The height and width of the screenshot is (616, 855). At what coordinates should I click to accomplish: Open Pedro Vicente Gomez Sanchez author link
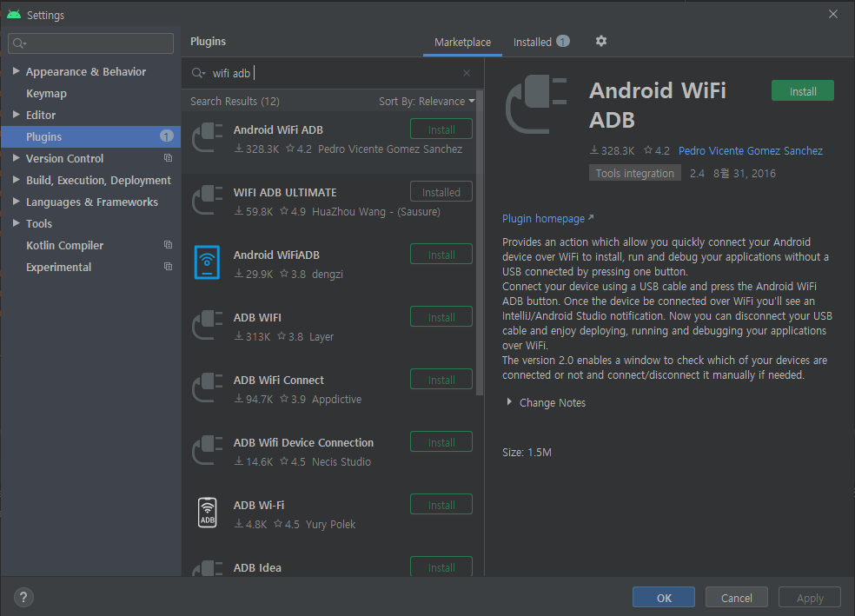(x=751, y=150)
